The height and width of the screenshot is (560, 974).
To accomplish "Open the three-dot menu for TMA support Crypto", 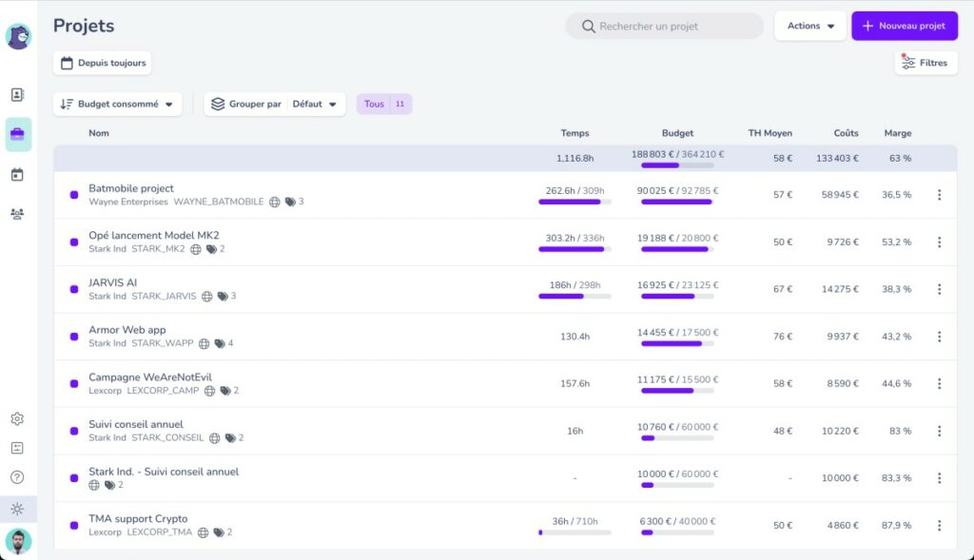I will (939, 526).
